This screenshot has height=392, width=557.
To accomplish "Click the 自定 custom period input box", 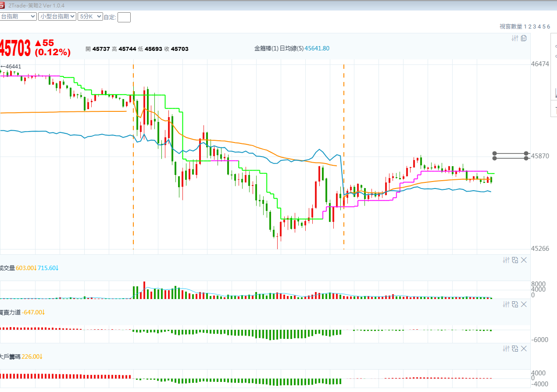I will point(124,17).
